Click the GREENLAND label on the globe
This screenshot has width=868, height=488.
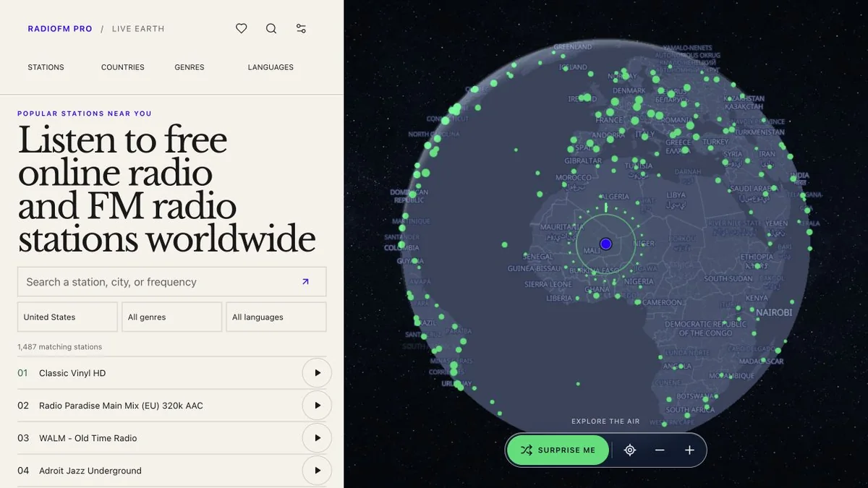tap(573, 48)
